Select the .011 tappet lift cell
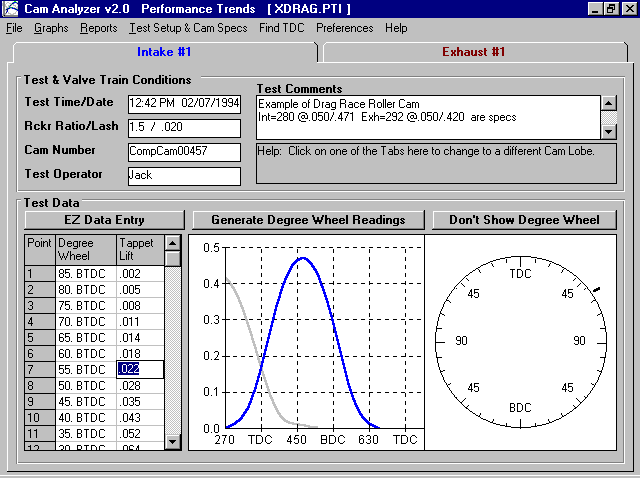The height and width of the screenshot is (480, 640). click(140, 322)
